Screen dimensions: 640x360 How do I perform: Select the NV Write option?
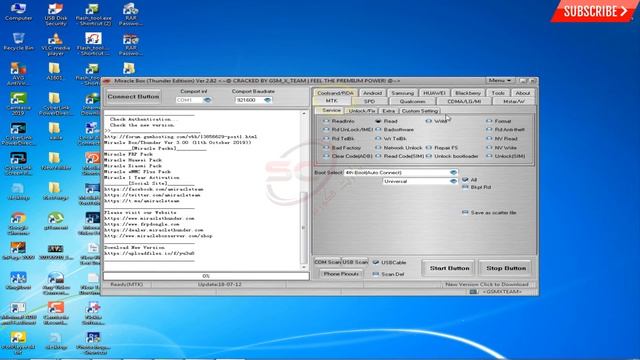click(x=502, y=148)
